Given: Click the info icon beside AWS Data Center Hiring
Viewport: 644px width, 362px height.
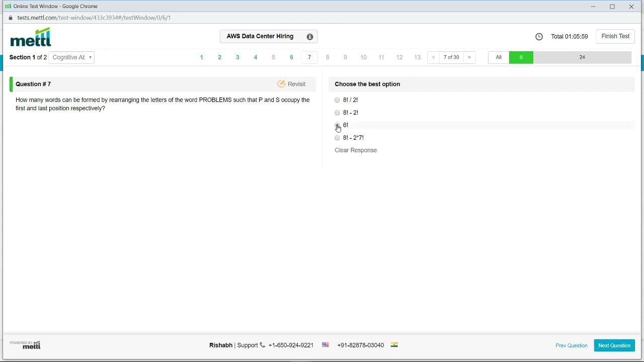Looking at the screenshot, I should click(x=310, y=37).
